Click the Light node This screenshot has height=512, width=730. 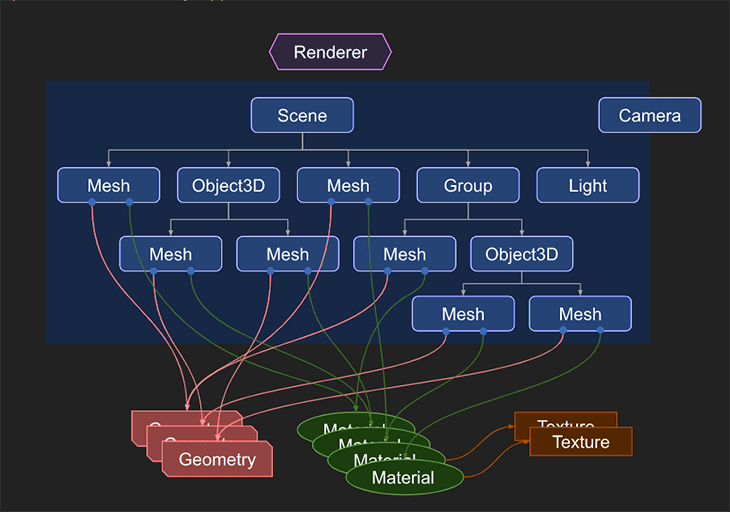point(588,185)
